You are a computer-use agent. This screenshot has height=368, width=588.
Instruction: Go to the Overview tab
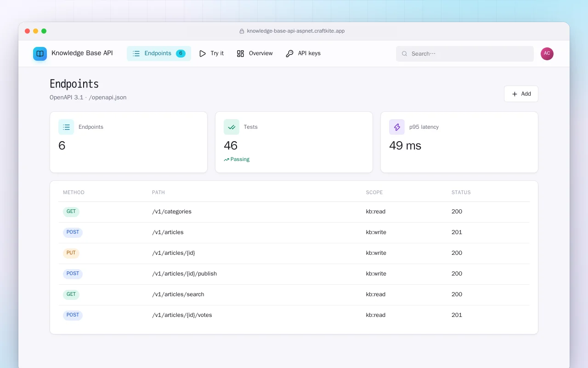(x=254, y=54)
